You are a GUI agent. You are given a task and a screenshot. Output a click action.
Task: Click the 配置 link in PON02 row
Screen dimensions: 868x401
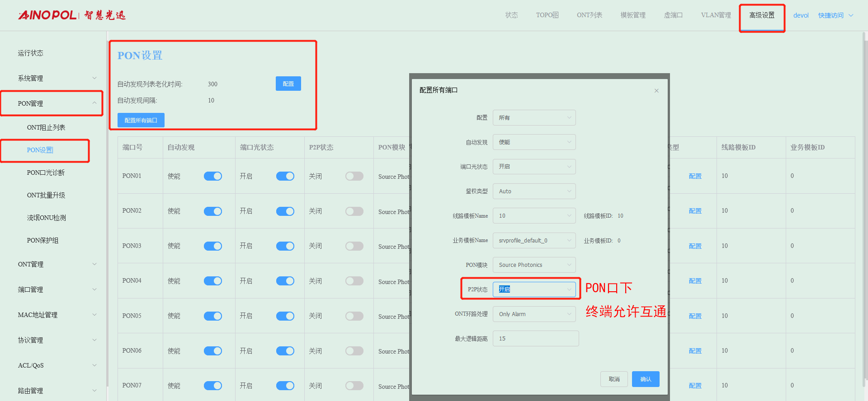click(695, 211)
